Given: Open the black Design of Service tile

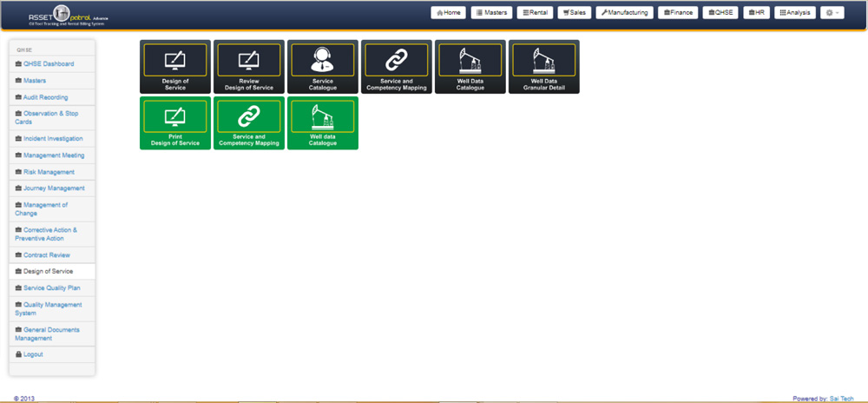Looking at the screenshot, I should point(174,66).
